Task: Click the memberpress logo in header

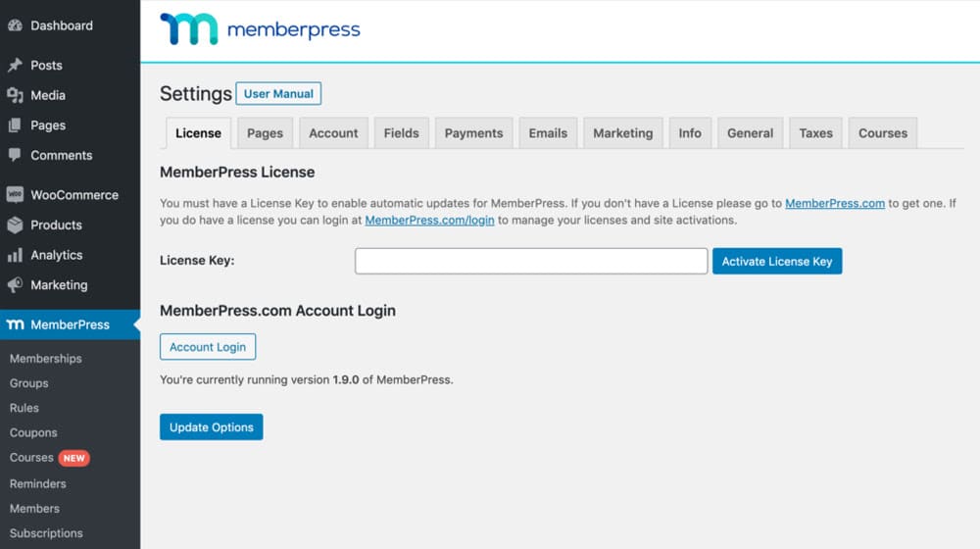Action: 260,29
